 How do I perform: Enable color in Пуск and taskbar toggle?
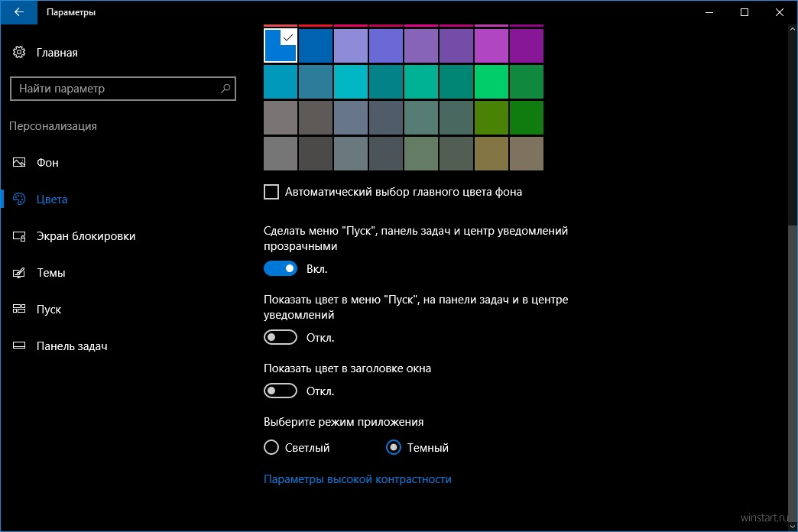(281, 338)
